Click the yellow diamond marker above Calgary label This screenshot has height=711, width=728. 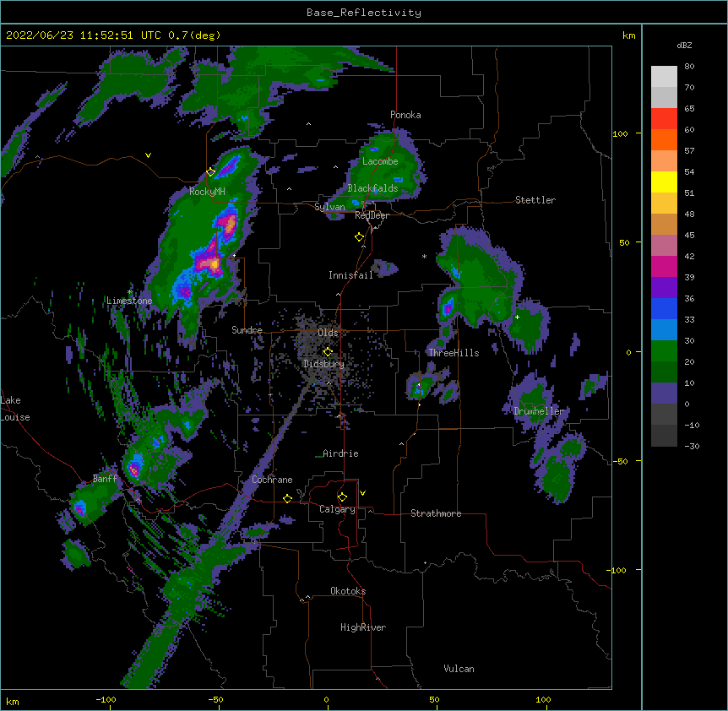pyautogui.click(x=342, y=497)
